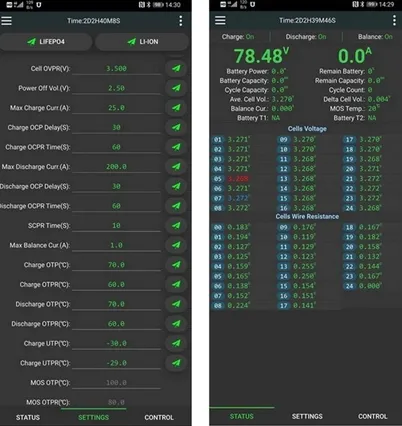Open hamburger menu on settings screen
This screenshot has height=426, width=402.
tap(6, 21)
